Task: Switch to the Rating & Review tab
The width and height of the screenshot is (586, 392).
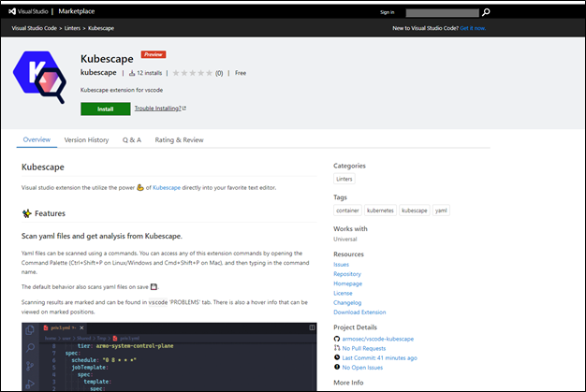Action: (180, 140)
